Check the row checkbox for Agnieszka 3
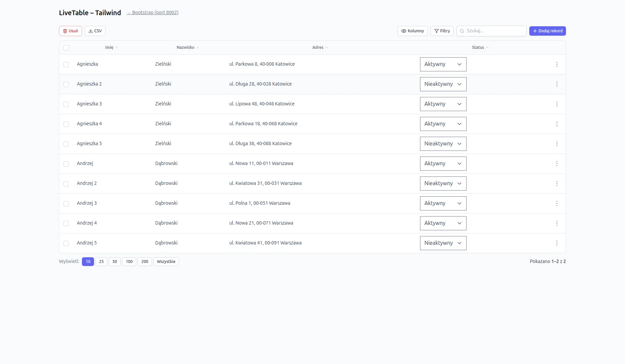The height and width of the screenshot is (364, 625). pyautogui.click(x=66, y=104)
